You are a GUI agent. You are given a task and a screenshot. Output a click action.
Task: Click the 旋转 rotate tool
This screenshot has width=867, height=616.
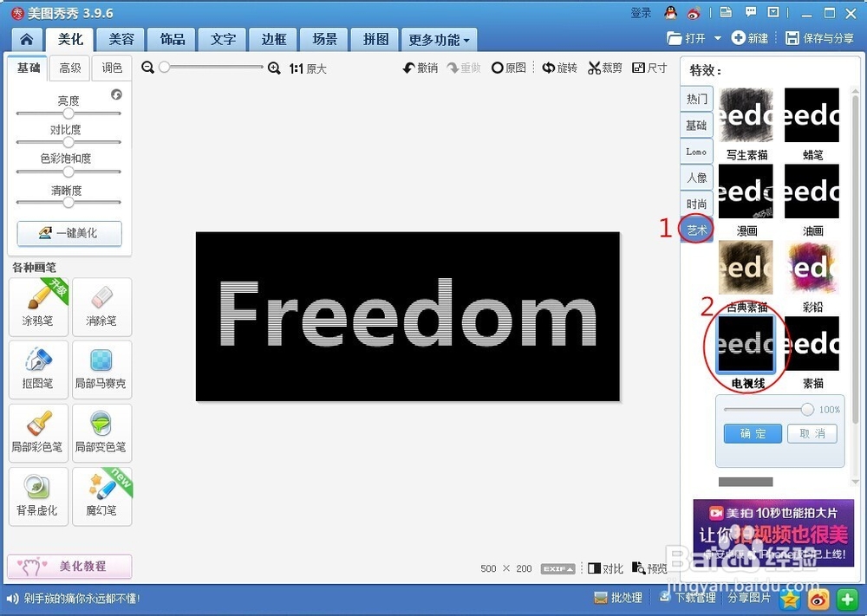tap(559, 68)
